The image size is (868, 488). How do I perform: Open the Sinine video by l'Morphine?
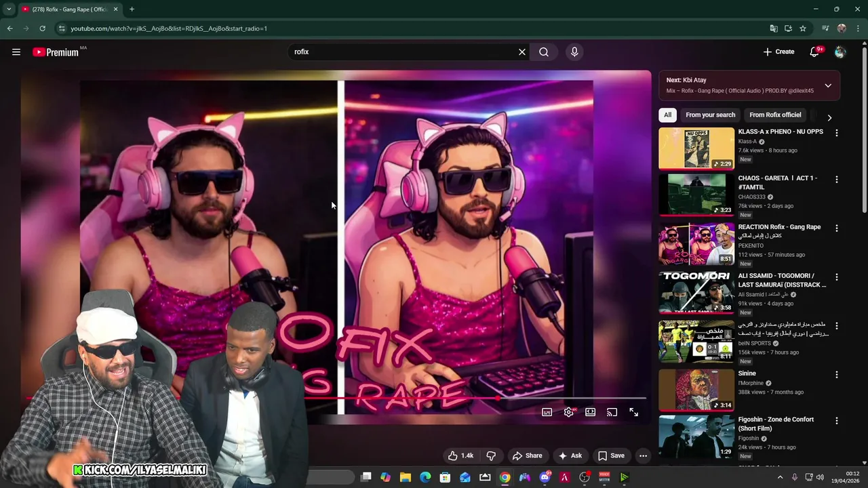[747, 373]
